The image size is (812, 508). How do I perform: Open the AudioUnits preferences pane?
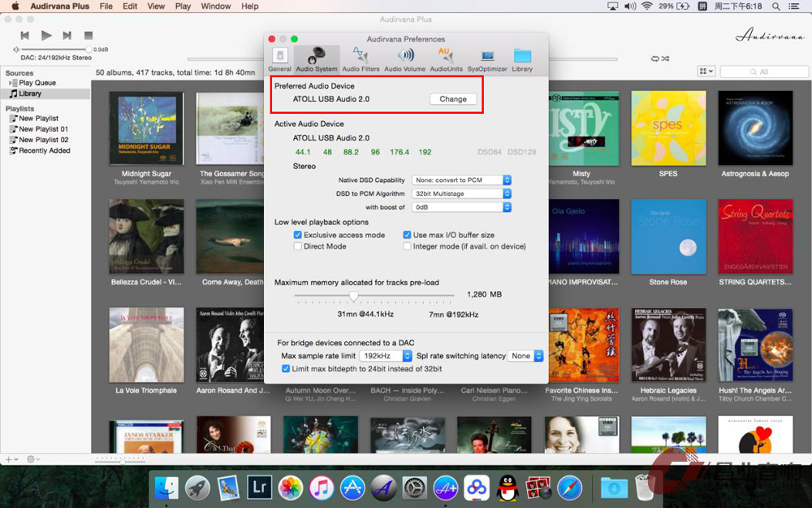446,59
